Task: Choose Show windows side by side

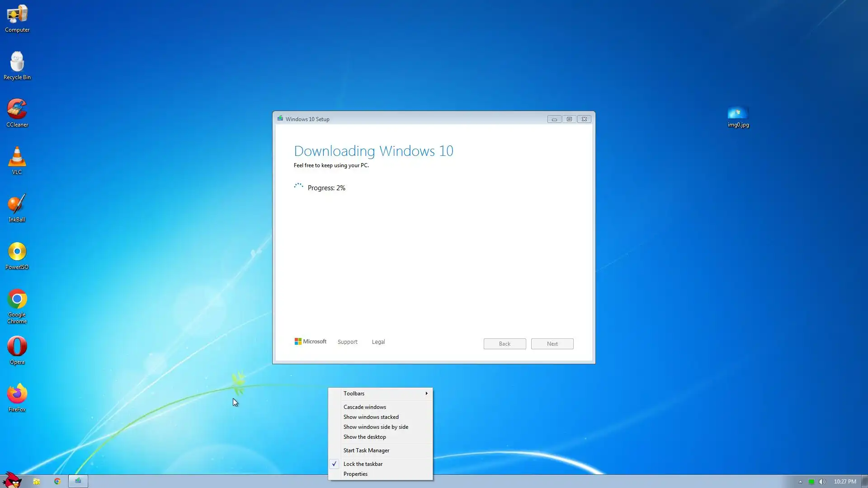Action: (x=375, y=427)
